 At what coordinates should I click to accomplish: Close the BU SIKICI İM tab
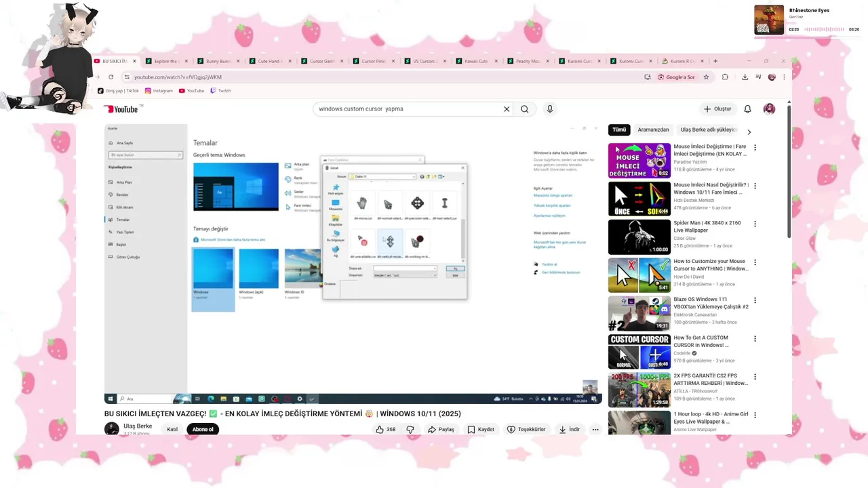134,61
